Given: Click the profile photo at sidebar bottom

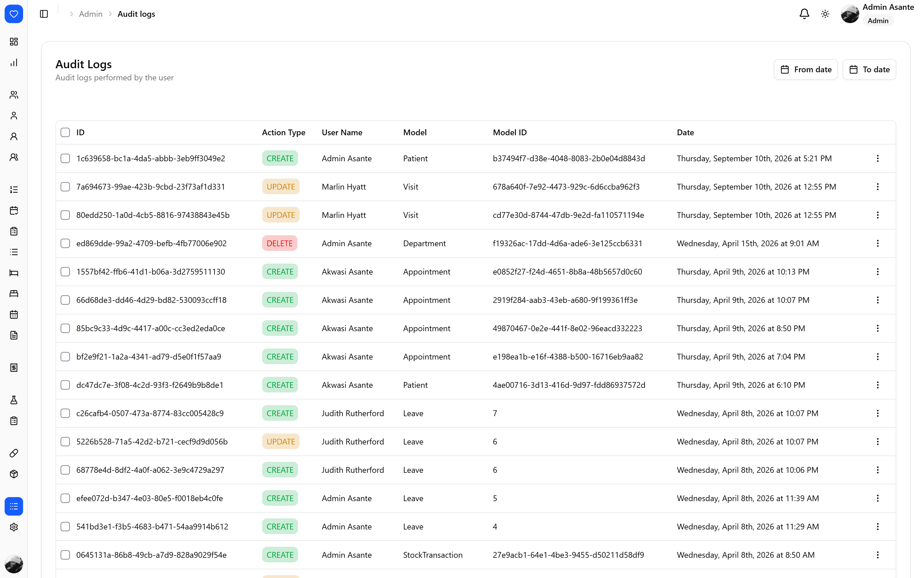Looking at the screenshot, I should (x=14, y=564).
